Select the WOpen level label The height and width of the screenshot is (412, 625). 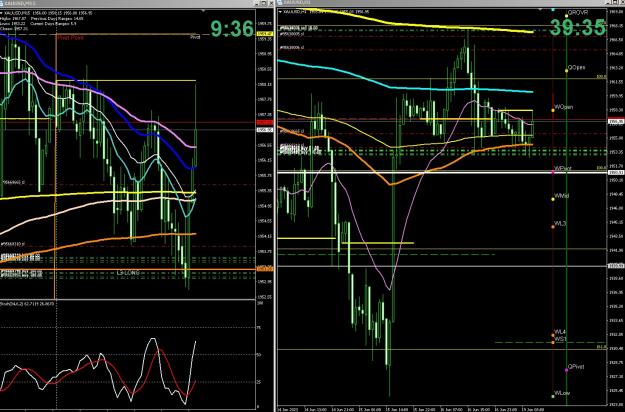pyautogui.click(x=564, y=107)
